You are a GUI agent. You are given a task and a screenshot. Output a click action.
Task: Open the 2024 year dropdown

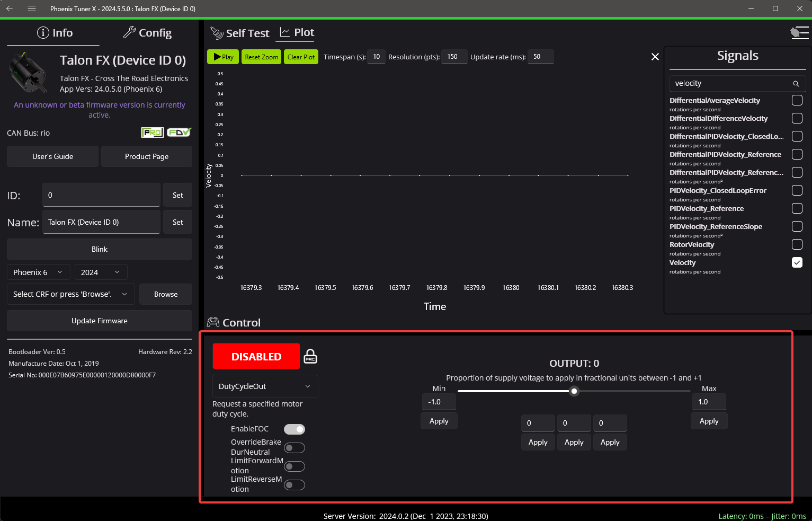(x=101, y=272)
